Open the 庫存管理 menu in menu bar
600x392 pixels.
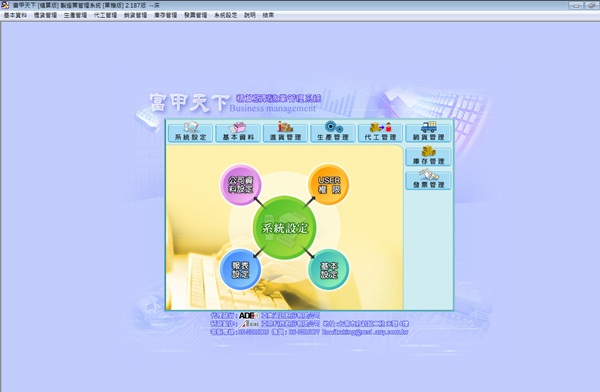pos(166,15)
